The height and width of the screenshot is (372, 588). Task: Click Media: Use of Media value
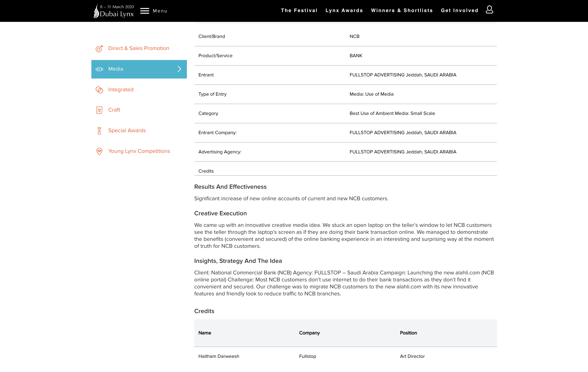pos(371,94)
